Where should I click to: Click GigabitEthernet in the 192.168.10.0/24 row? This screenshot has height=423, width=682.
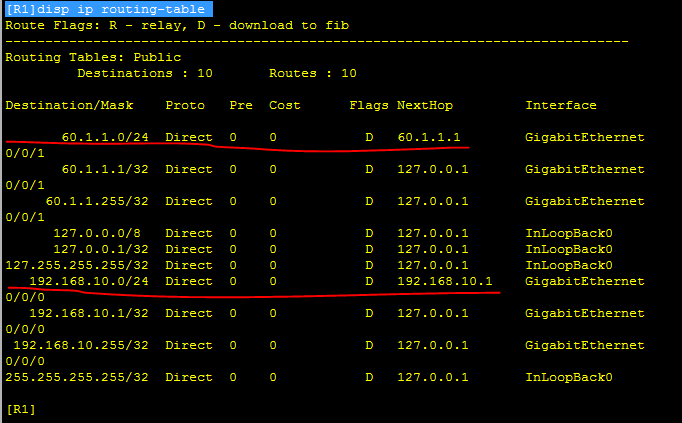pyautogui.click(x=585, y=281)
